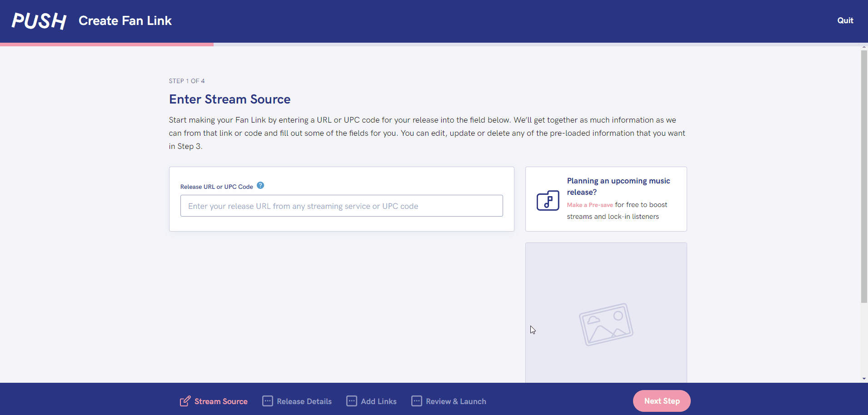Click the Step 1 progress bar
Image resolution: width=868 pixels, height=415 pixels.
tap(107, 44)
